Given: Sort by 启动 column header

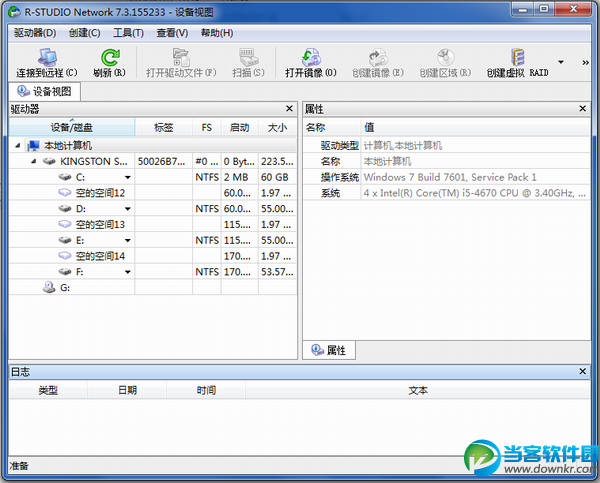Looking at the screenshot, I should [x=240, y=127].
